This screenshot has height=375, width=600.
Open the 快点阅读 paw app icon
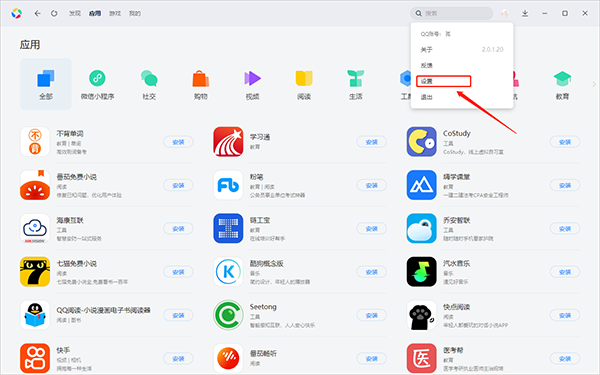pos(421,315)
